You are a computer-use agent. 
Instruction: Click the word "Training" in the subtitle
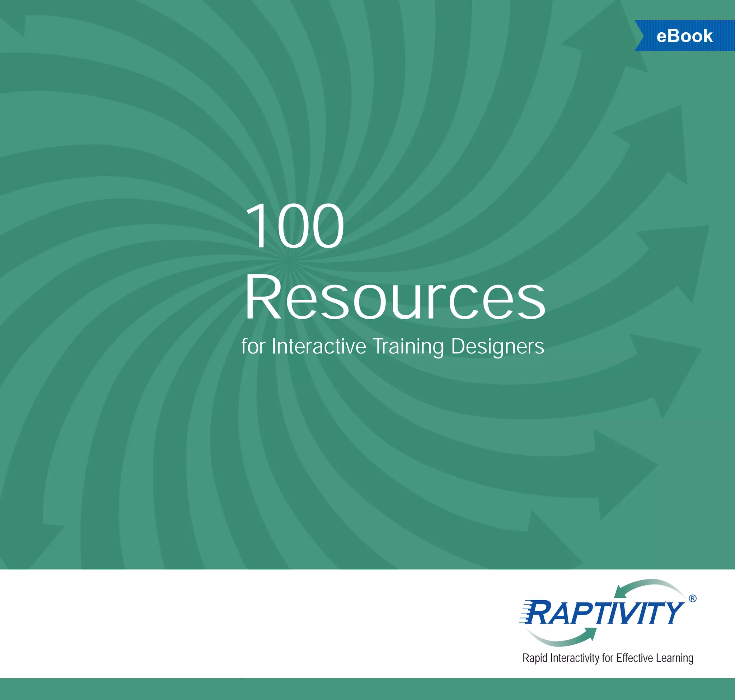(x=408, y=346)
